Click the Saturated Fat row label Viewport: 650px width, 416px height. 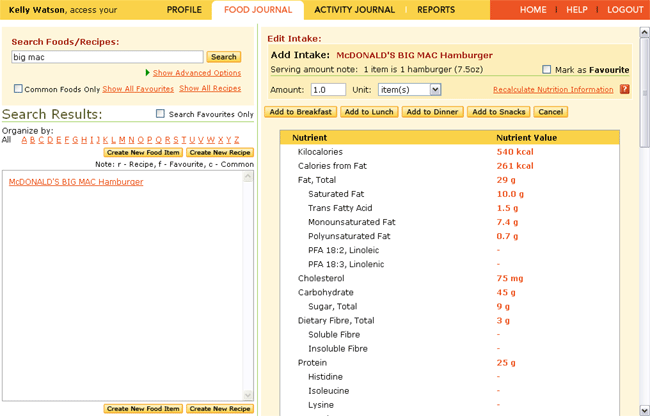click(x=336, y=194)
